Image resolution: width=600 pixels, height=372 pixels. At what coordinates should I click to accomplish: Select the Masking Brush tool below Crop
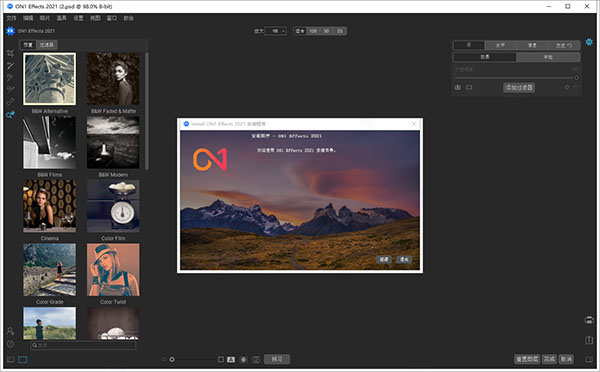tap(10, 65)
